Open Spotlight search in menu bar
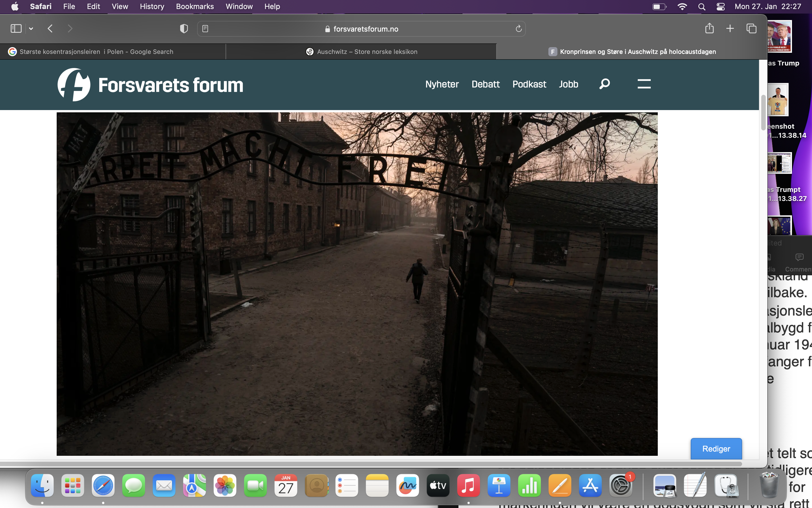Viewport: 812px width, 508px height. point(701,6)
